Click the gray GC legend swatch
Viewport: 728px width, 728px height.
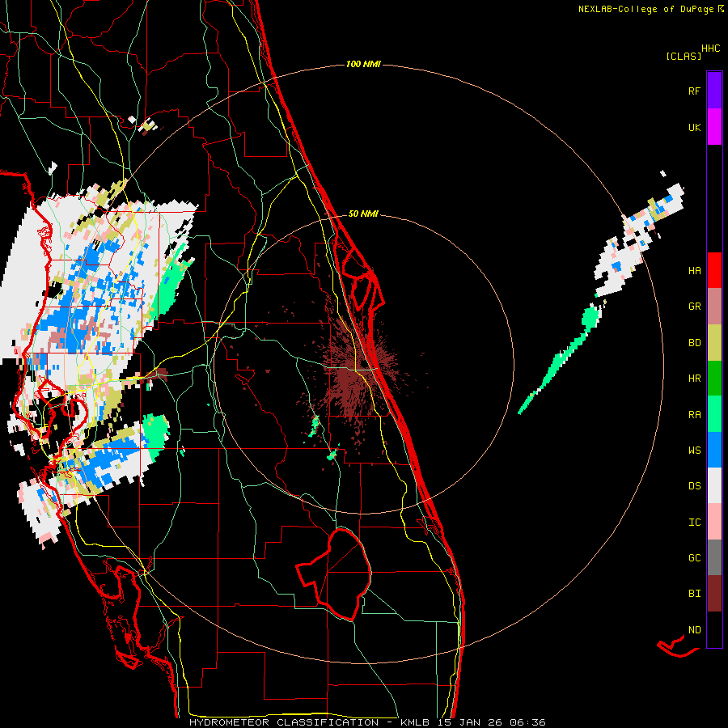714,557
